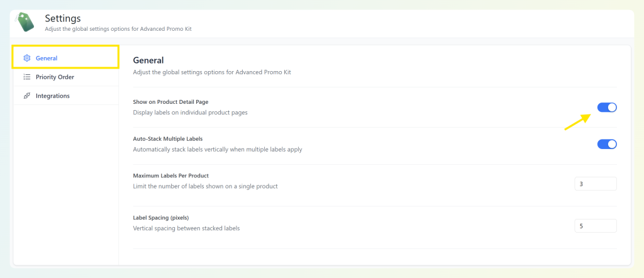Focus the Label Spacing pixels field

596,226
